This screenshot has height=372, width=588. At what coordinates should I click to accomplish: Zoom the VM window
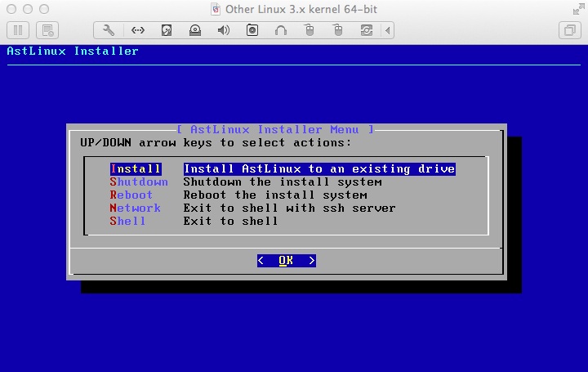pyautogui.click(x=44, y=9)
